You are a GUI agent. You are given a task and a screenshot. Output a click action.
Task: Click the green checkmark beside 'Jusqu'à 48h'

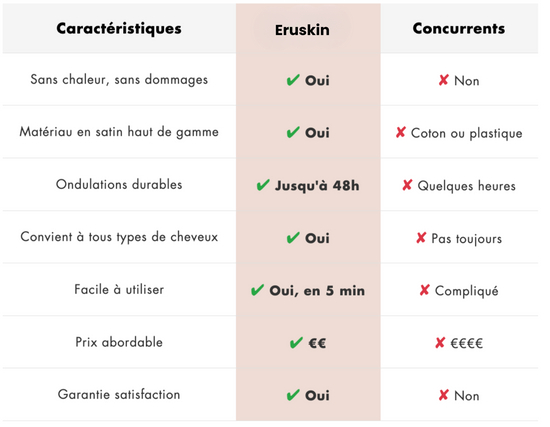tap(263, 185)
